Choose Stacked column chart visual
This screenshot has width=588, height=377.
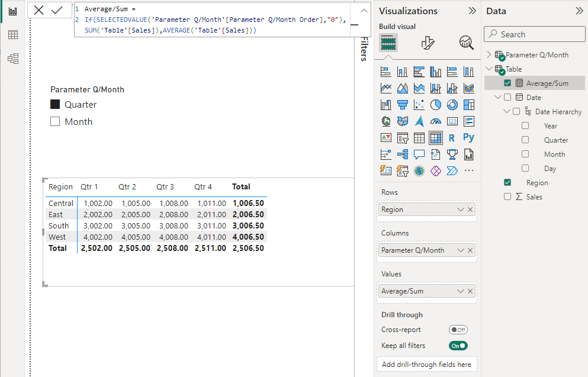[x=403, y=72]
